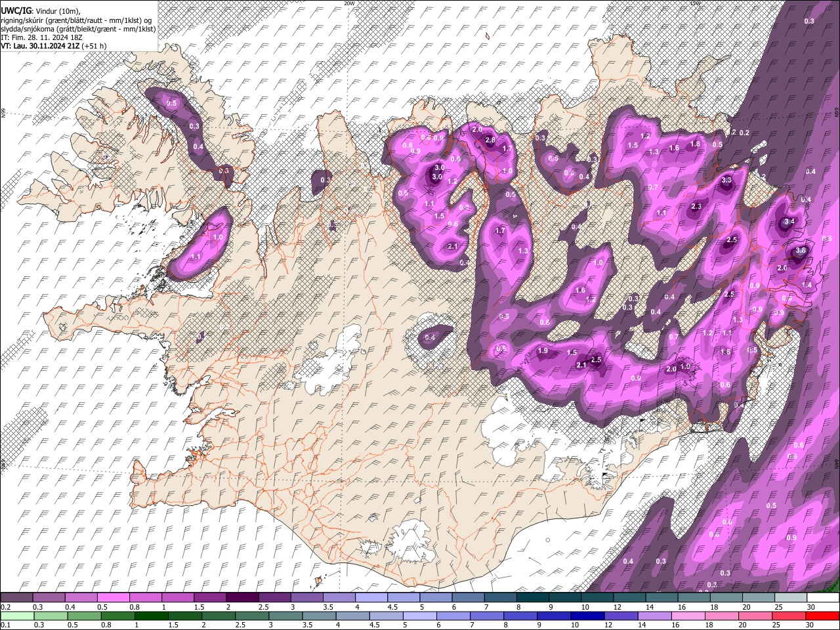Click the 'UWC/IG' title in the header box
The height and width of the screenshot is (630, 840).
tap(16, 10)
